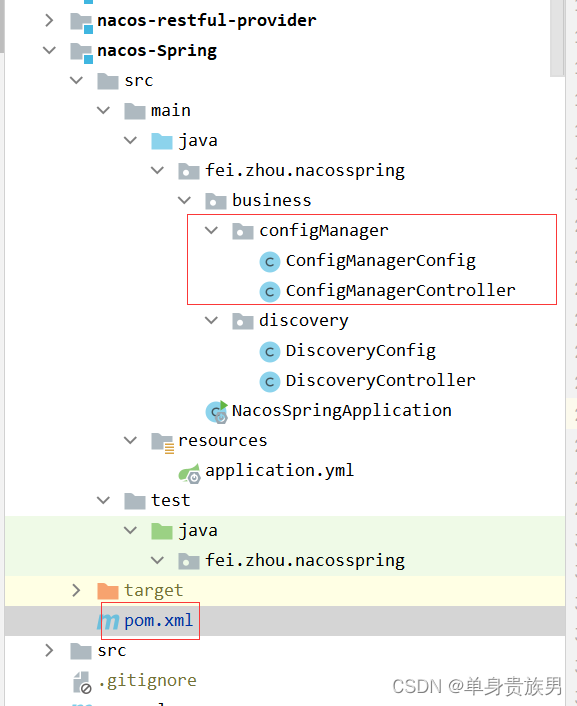The width and height of the screenshot is (577, 706).
Task: Open the DiscoveryConfig class
Action: pyautogui.click(x=361, y=351)
